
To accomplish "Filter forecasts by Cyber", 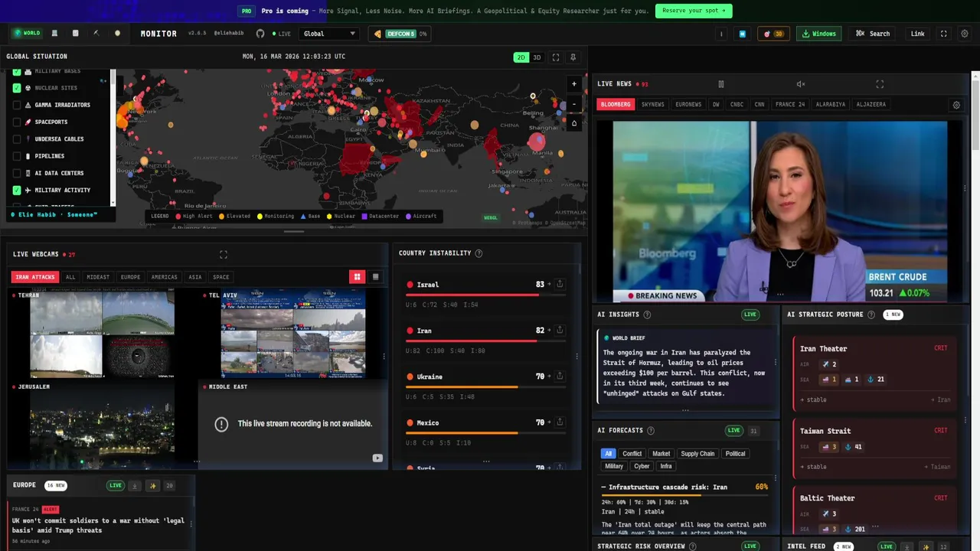I will (642, 466).
